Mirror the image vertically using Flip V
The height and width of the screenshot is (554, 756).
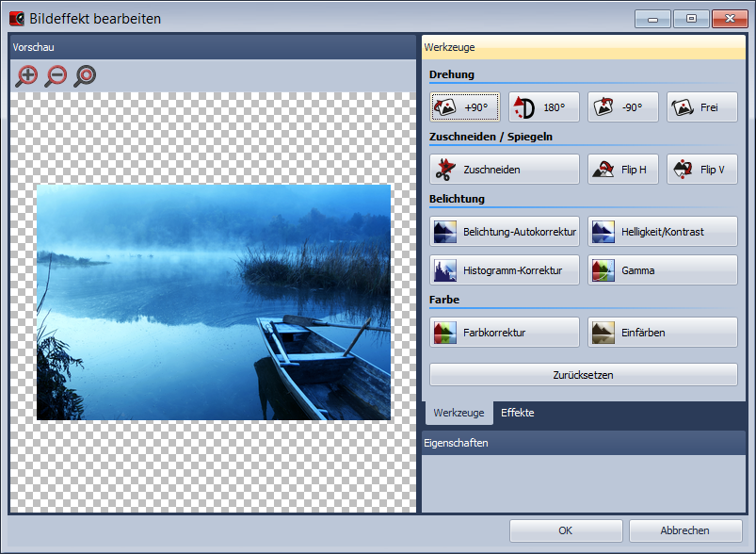coord(701,169)
